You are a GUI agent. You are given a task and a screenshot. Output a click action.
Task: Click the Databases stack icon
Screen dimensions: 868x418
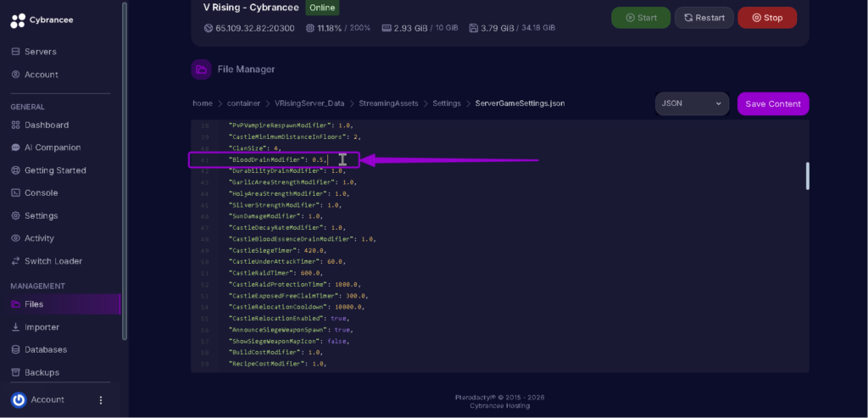(15, 350)
